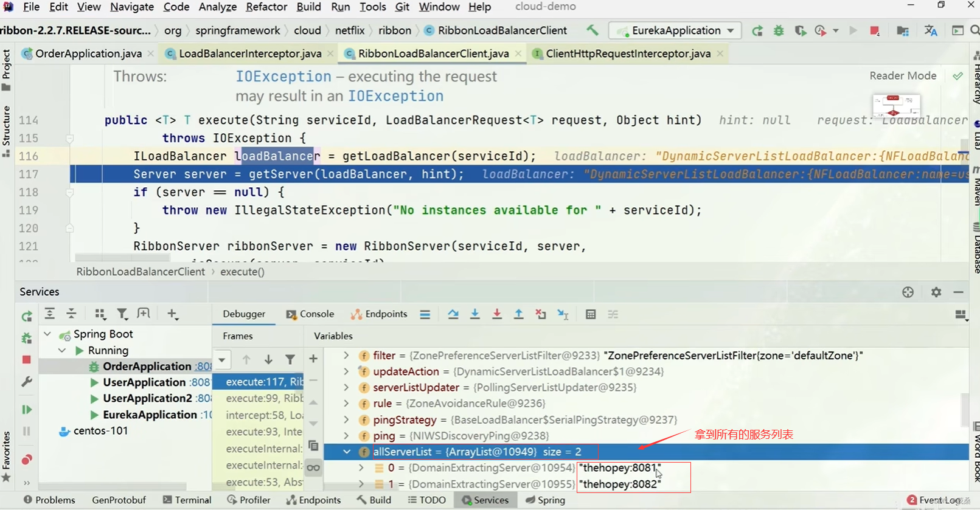This screenshot has width=980, height=510.
Task: Click the Resume Program icon in left strip
Action: pyautogui.click(x=27, y=410)
